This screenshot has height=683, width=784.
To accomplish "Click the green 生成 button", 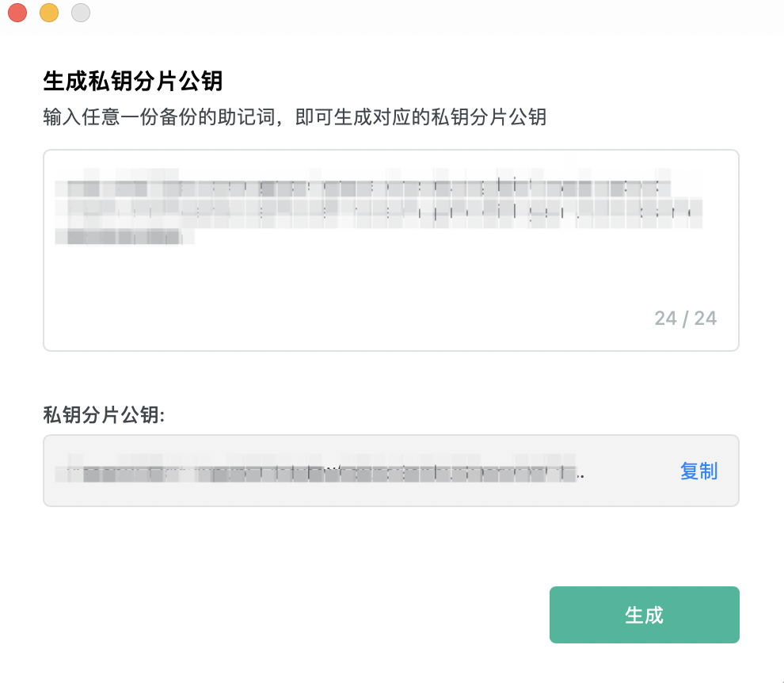I will click(644, 614).
